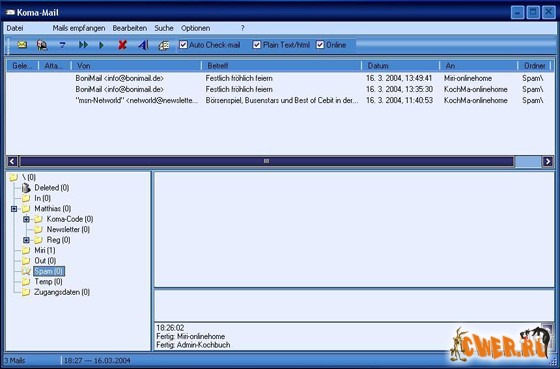Expand the Reg folder node

[26, 240]
